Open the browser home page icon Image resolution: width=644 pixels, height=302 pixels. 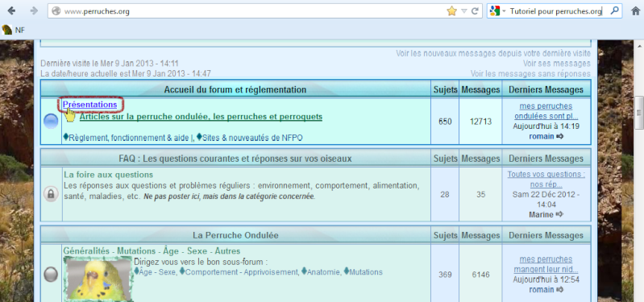pos(635,11)
